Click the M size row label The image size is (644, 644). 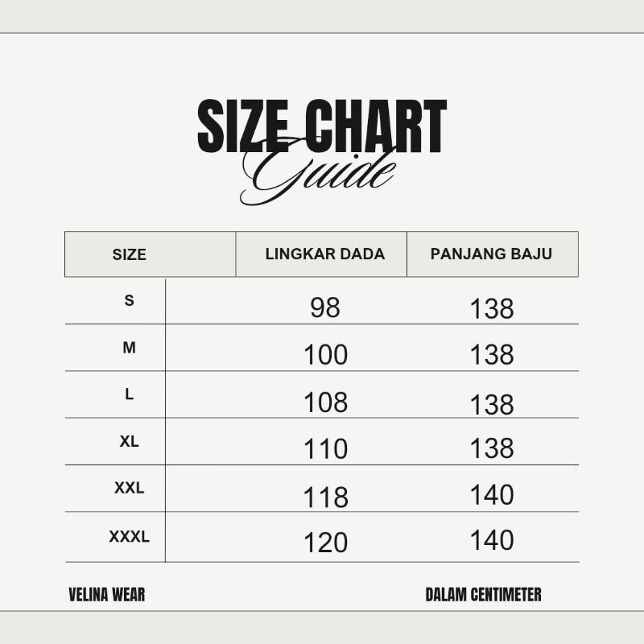pyautogui.click(x=130, y=348)
